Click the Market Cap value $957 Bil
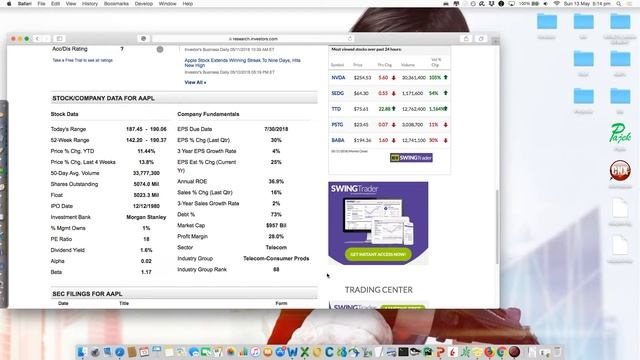This screenshot has height=360, width=640. pyautogui.click(x=276, y=225)
